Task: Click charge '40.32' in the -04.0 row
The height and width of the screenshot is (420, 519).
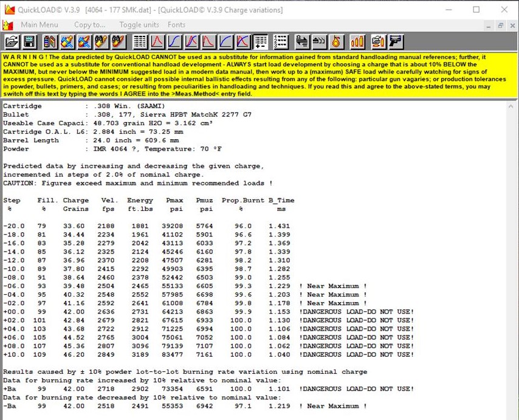Action: pos(74,295)
